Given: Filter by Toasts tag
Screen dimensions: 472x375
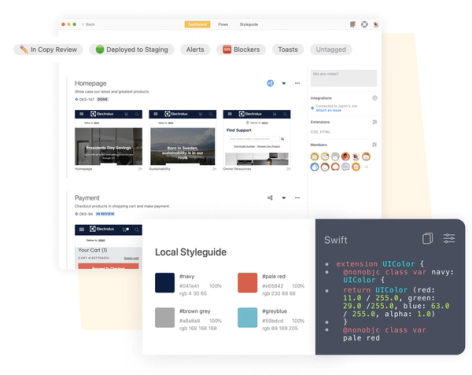Looking at the screenshot, I should [288, 49].
